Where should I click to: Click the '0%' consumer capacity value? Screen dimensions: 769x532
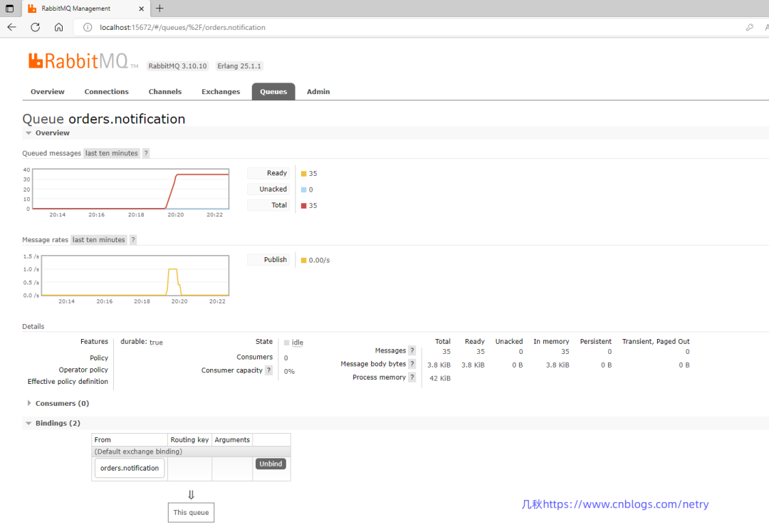tap(289, 371)
